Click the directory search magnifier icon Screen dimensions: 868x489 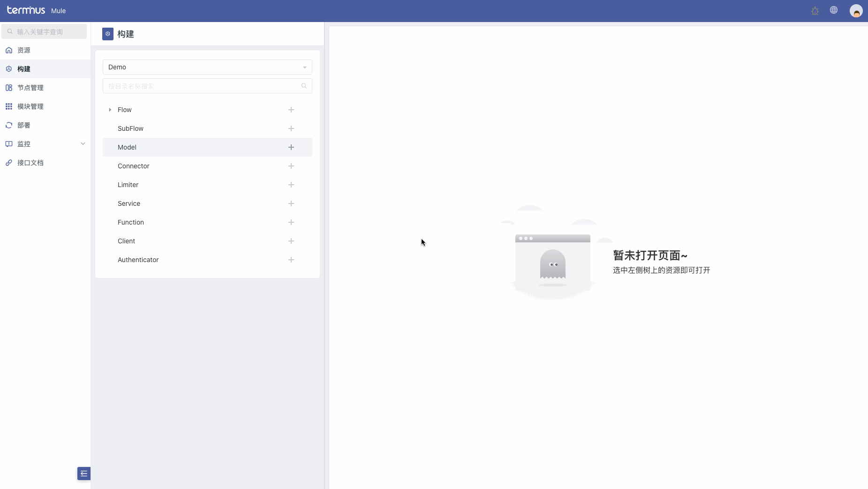point(304,86)
